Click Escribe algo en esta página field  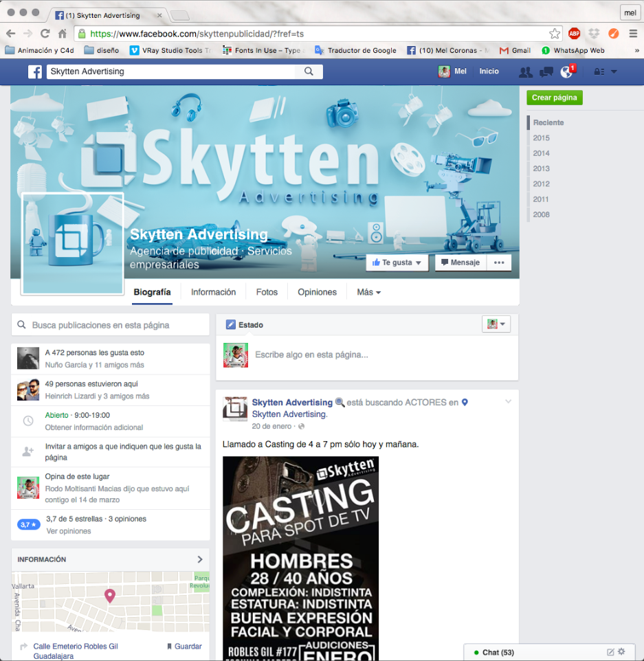311,355
